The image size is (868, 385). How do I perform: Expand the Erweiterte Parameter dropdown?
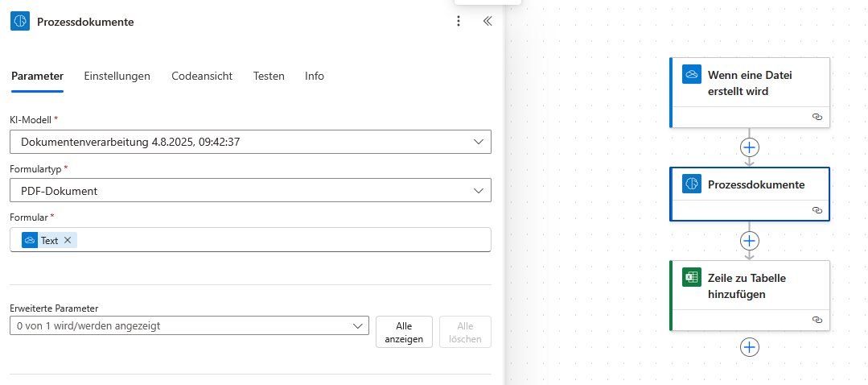[189, 325]
